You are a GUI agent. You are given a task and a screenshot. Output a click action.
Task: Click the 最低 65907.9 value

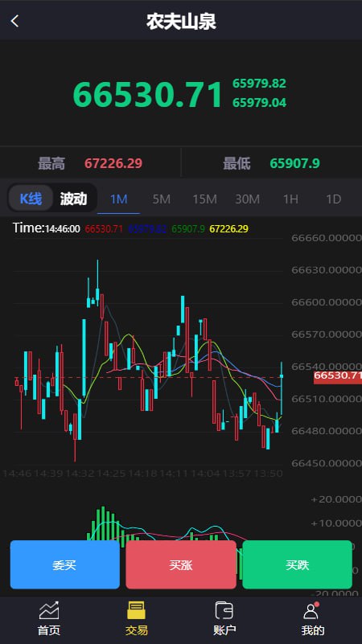click(x=294, y=163)
